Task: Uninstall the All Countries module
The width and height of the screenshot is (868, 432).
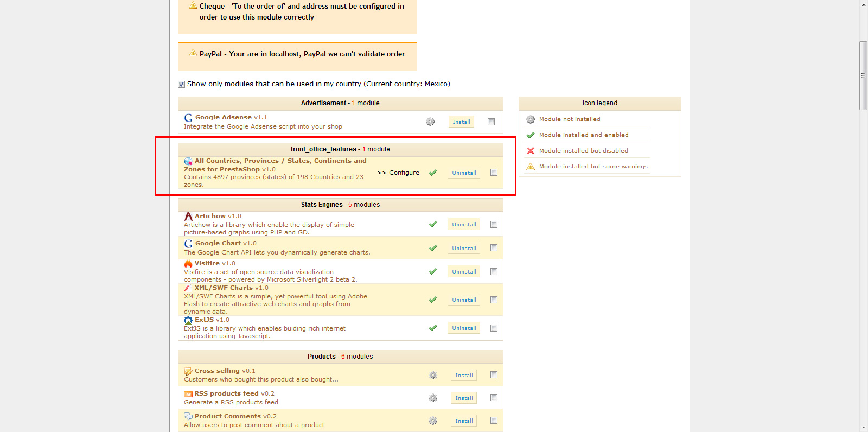Action: (x=464, y=173)
